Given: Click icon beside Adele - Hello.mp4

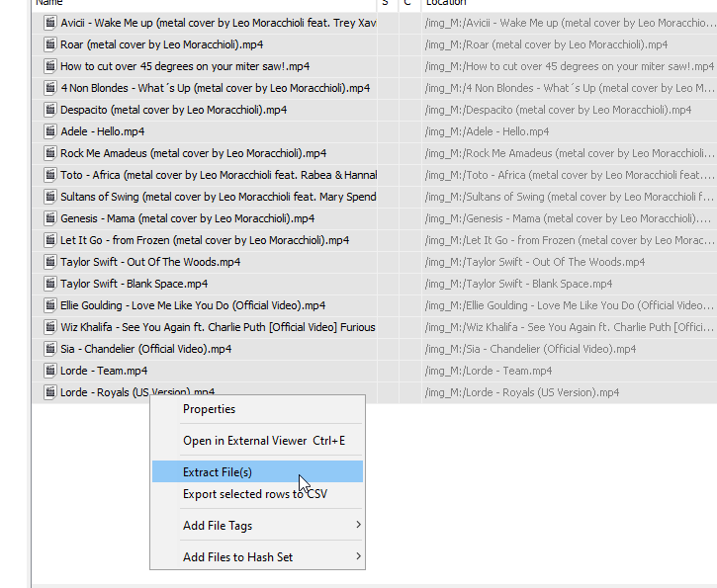Looking at the screenshot, I should click(x=49, y=131).
